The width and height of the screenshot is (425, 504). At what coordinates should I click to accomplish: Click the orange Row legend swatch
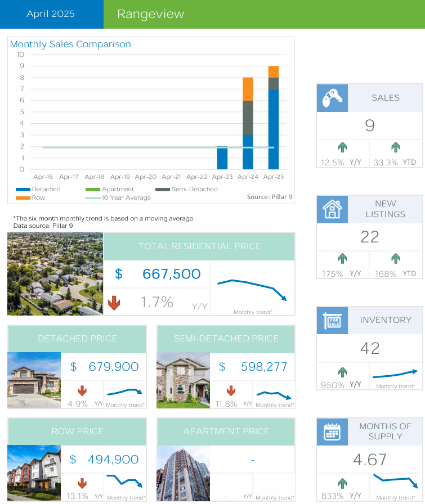[x=23, y=198]
